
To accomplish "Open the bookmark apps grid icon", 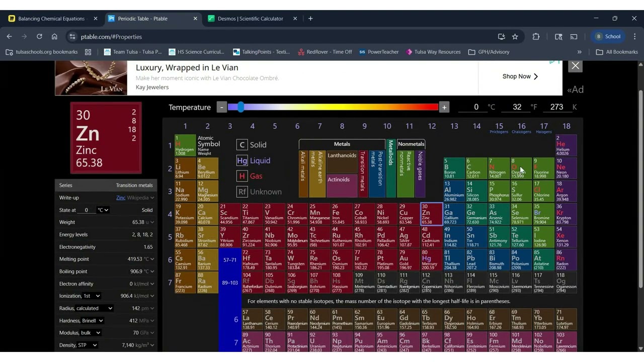I will tap(88, 52).
